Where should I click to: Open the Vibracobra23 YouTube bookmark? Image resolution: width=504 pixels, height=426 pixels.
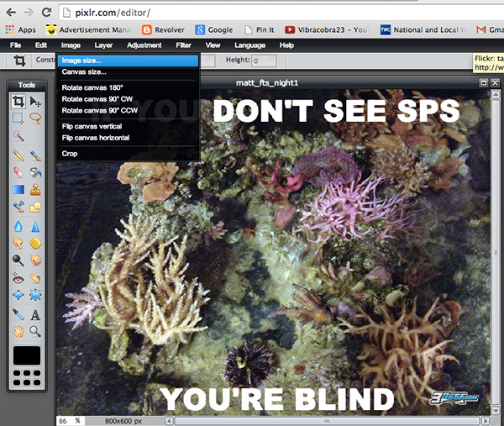[327, 30]
